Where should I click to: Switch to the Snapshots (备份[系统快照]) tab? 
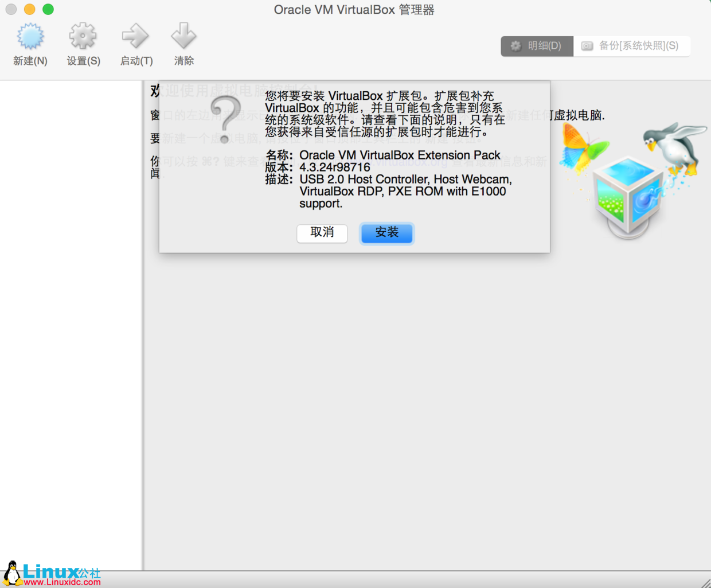[x=632, y=46]
